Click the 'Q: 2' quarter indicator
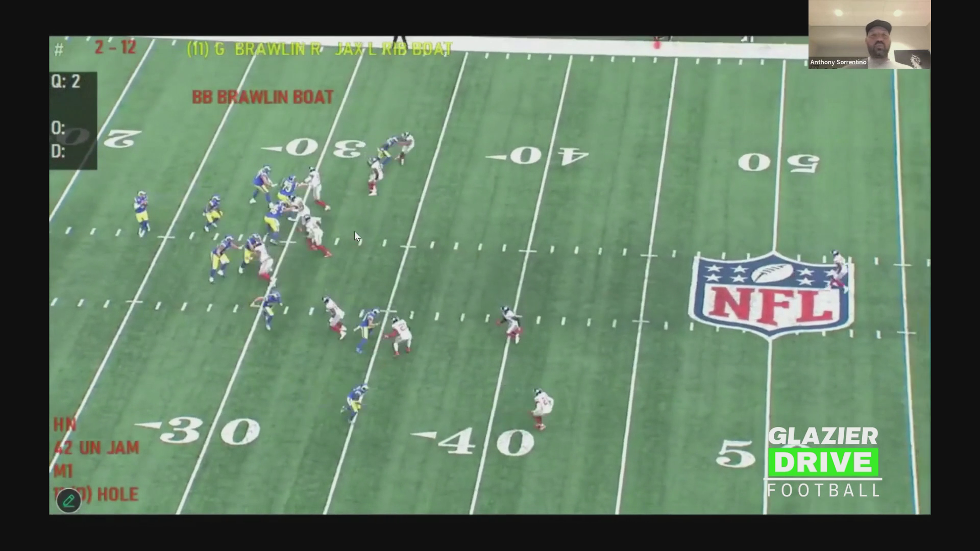980x551 pixels. [x=66, y=82]
